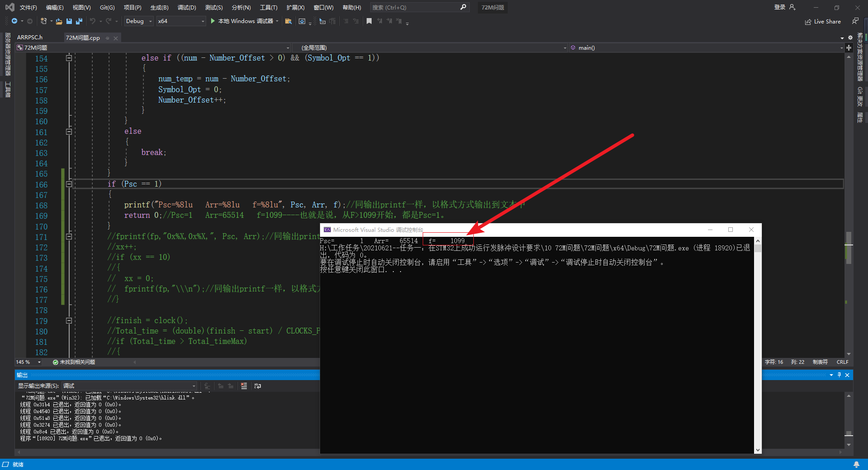Viewport: 868px width, 470px height.
Task: Click the Live Share icon
Action: (808, 22)
